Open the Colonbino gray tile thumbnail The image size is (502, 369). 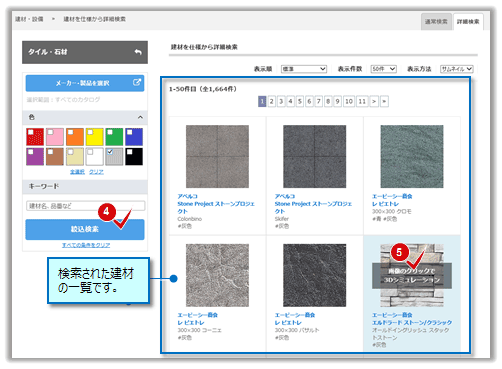217,156
